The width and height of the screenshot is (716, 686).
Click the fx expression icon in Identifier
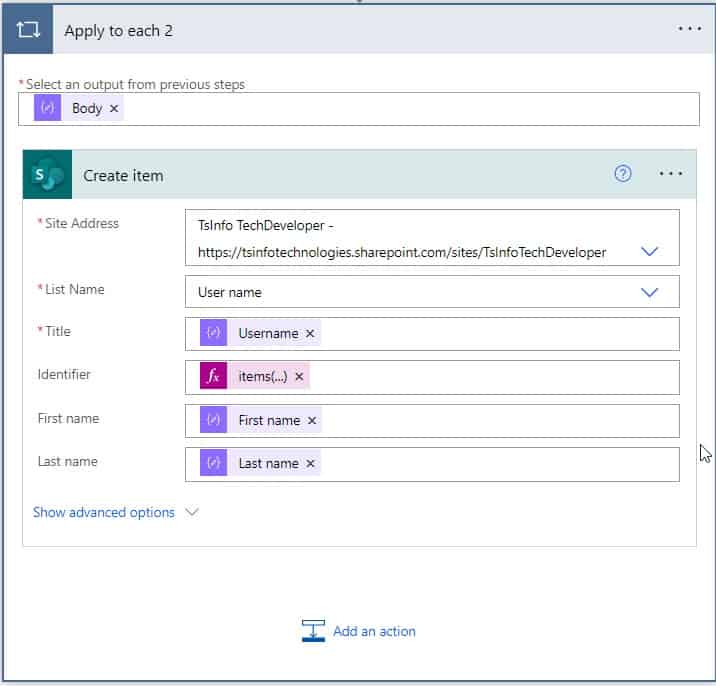point(213,376)
